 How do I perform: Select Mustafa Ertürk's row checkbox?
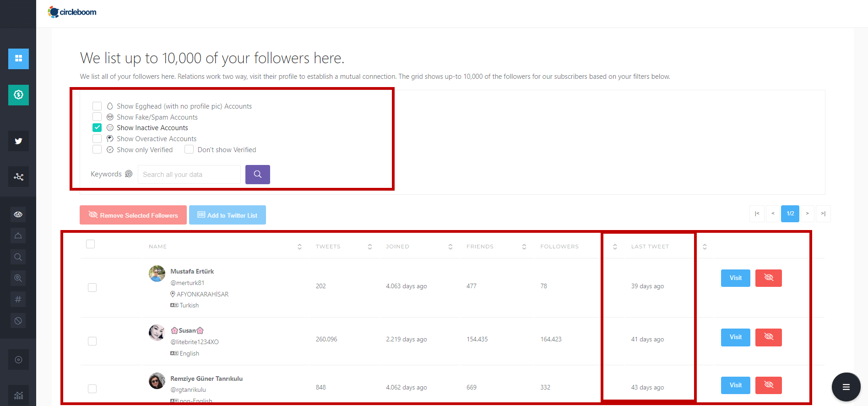(x=92, y=287)
